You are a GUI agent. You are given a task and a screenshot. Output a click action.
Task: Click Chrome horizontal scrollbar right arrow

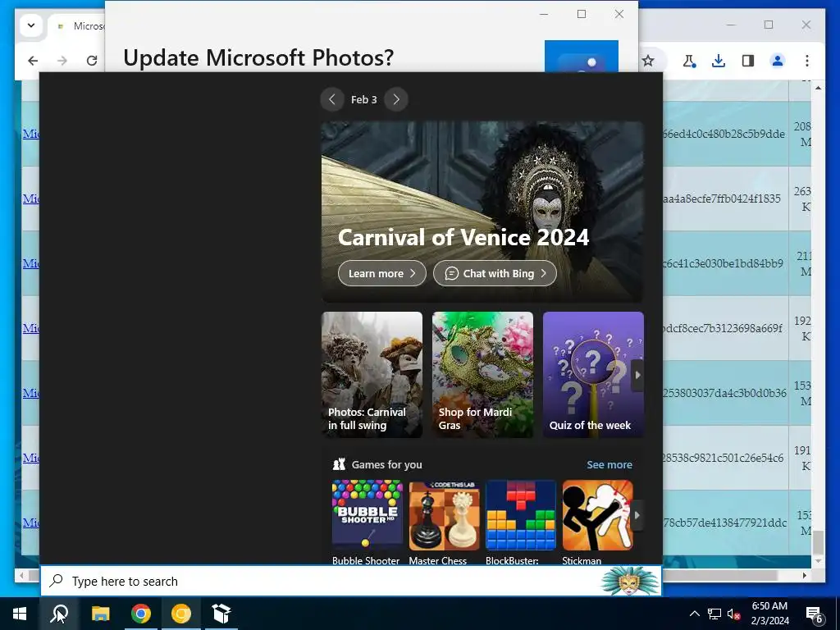point(804,575)
